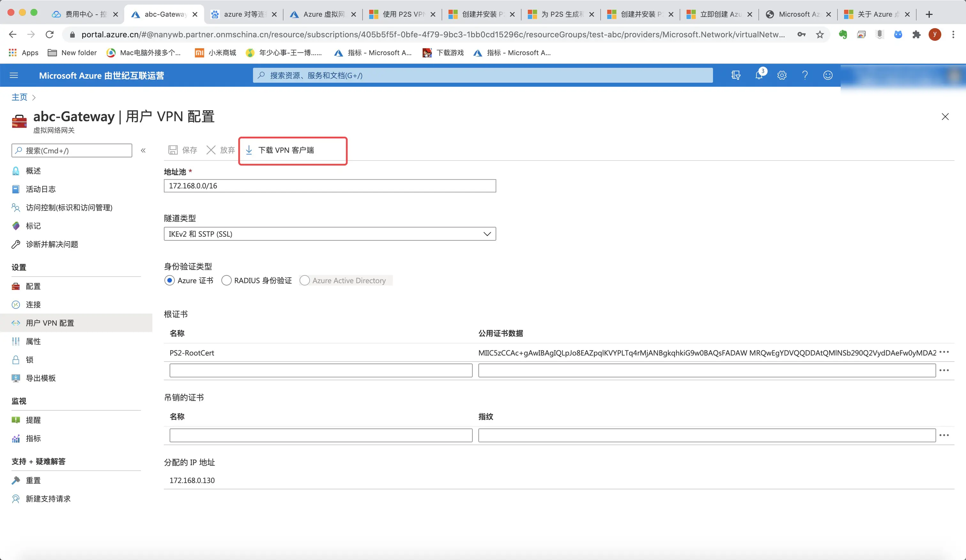Viewport: 966px width, 560px height.
Task: Open the 指标 metrics sidebar item
Action: (33, 438)
